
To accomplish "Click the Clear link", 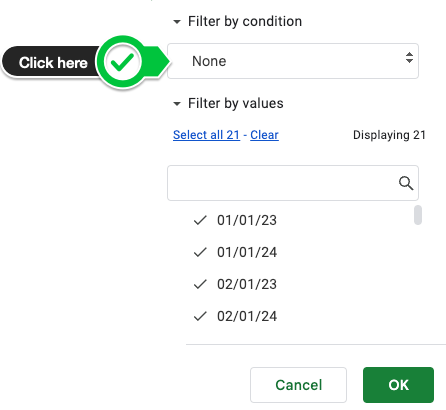I will (264, 135).
